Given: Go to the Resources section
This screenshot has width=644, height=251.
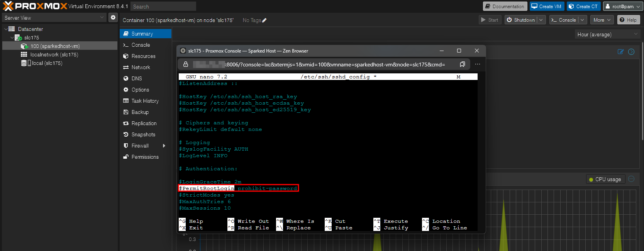Looking at the screenshot, I should coord(146,56).
